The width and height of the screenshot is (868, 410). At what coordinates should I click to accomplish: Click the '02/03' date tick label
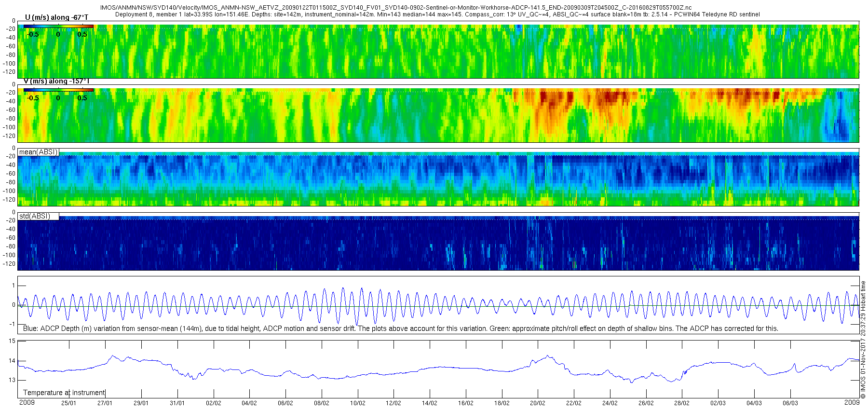(718, 403)
